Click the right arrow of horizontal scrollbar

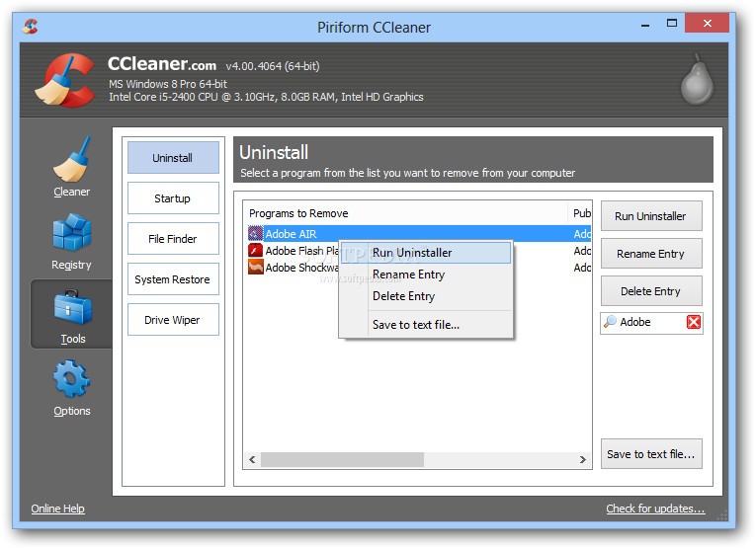tap(582, 459)
